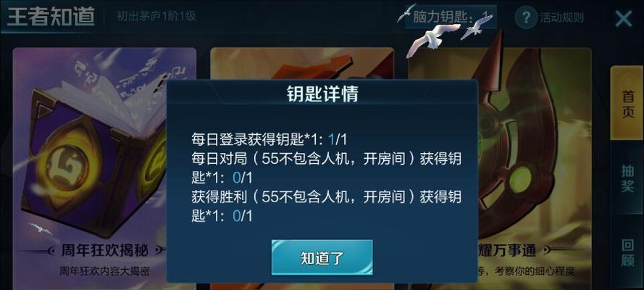
Task: Tap the 王者知道 title header
Action: (51, 17)
